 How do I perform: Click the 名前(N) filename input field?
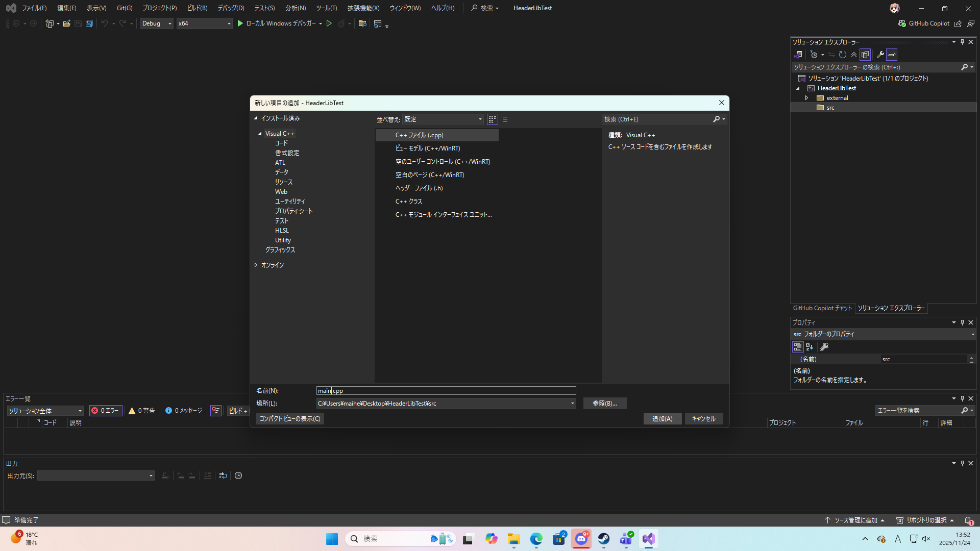(x=446, y=391)
